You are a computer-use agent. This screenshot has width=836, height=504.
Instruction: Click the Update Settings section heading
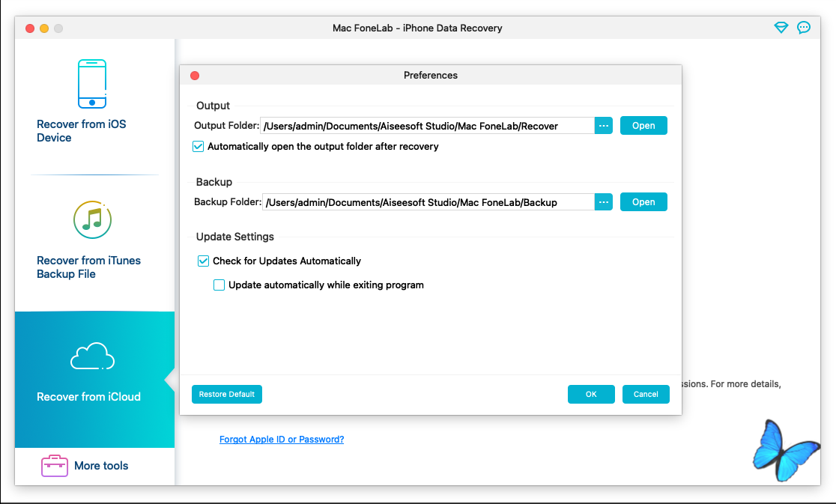[x=235, y=237]
